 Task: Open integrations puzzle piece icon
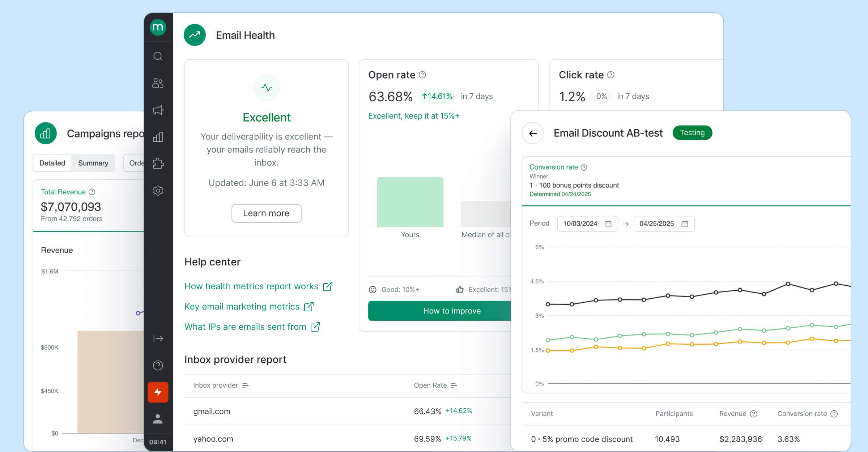(158, 163)
